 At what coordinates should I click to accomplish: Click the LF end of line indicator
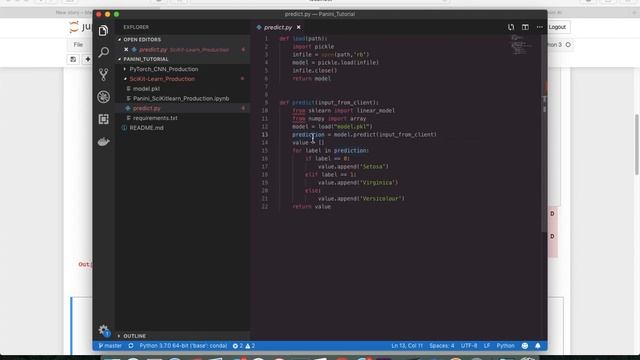tap(487, 346)
